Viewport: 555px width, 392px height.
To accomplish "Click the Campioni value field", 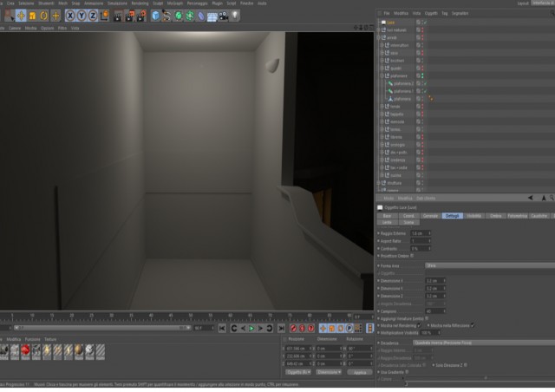I will [x=435, y=311].
